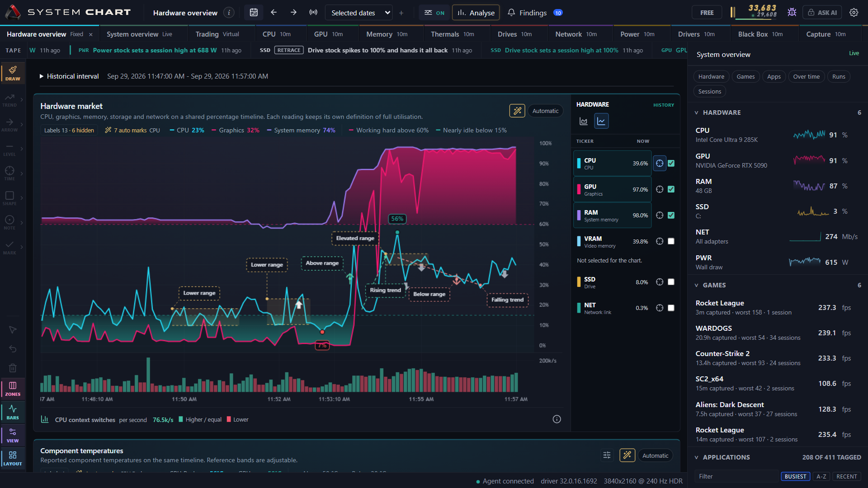The image size is (868, 488).
Task: Expand Arrow tool options chevron
Action: [22, 124]
